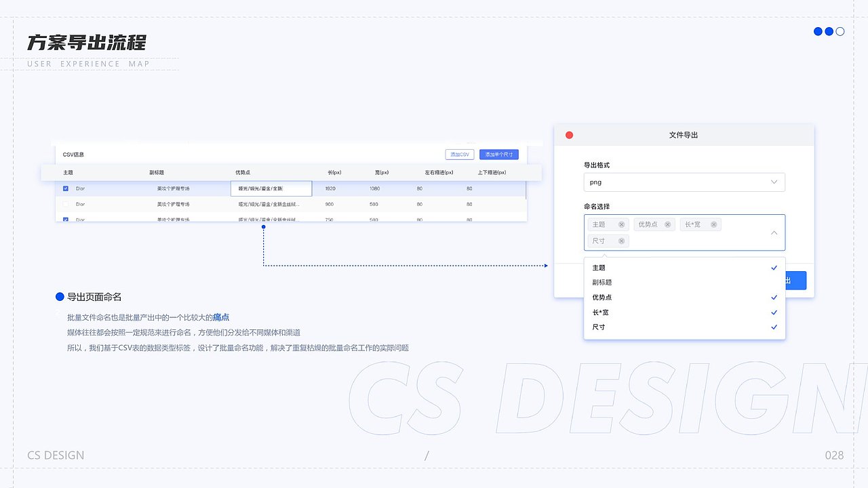
Task: Remove the 长*宽 tag from naming field
Action: tap(713, 224)
